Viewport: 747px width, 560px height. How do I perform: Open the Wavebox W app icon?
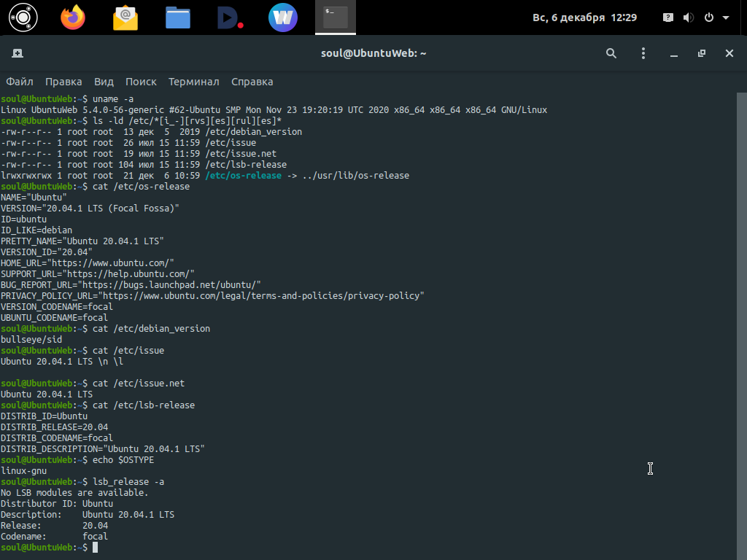click(x=283, y=17)
